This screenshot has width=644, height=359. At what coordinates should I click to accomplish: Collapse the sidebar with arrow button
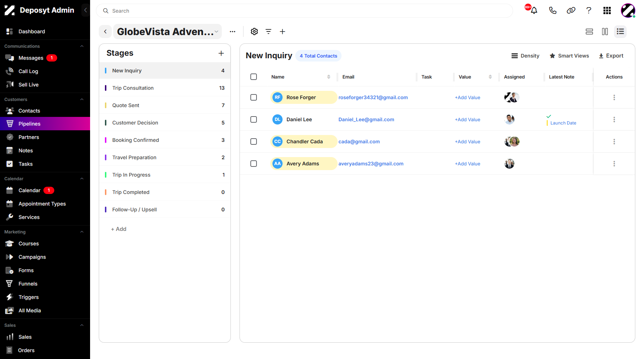pos(85,10)
